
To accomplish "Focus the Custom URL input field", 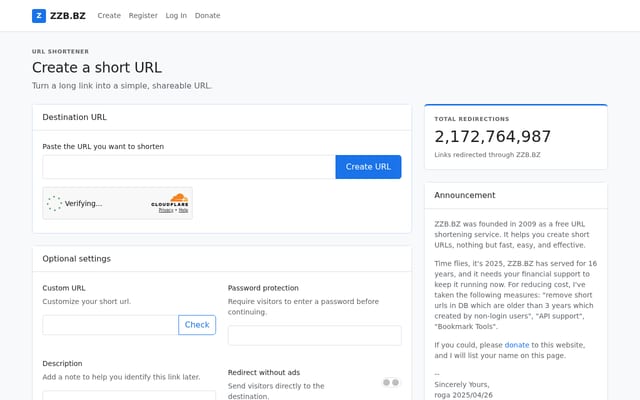I will point(110,325).
